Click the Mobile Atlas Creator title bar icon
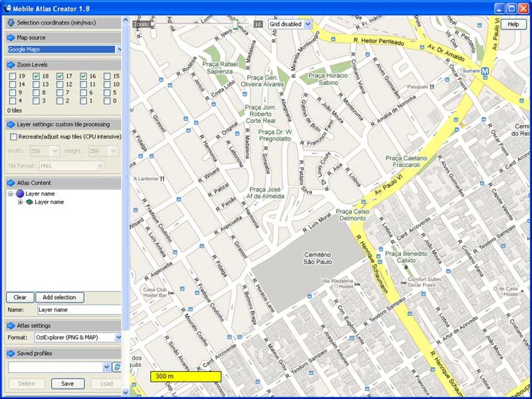 tap(7, 8)
